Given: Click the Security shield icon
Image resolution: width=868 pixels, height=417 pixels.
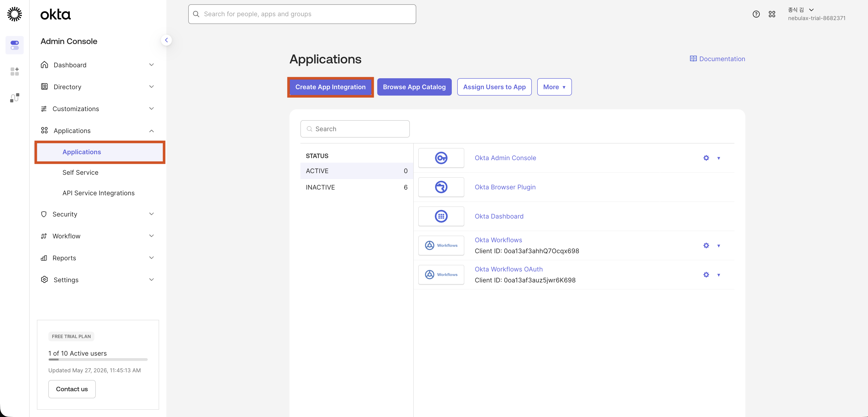Looking at the screenshot, I should pos(44,214).
